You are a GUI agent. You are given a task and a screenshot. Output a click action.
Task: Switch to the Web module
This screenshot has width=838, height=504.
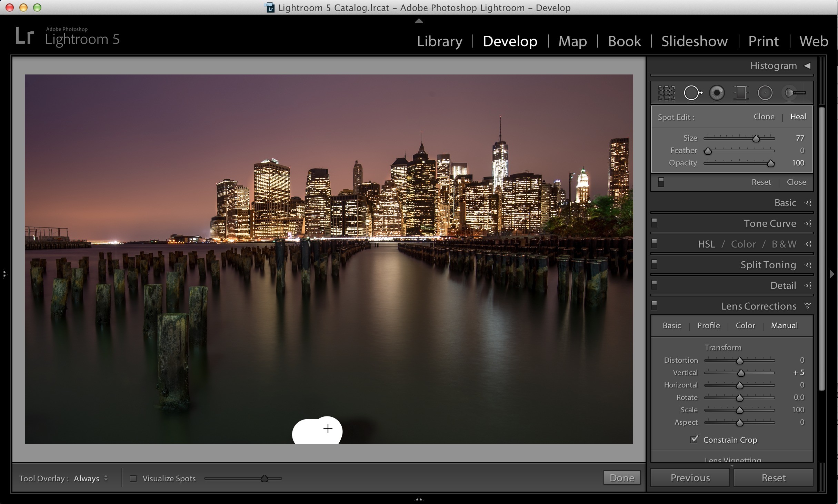814,41
